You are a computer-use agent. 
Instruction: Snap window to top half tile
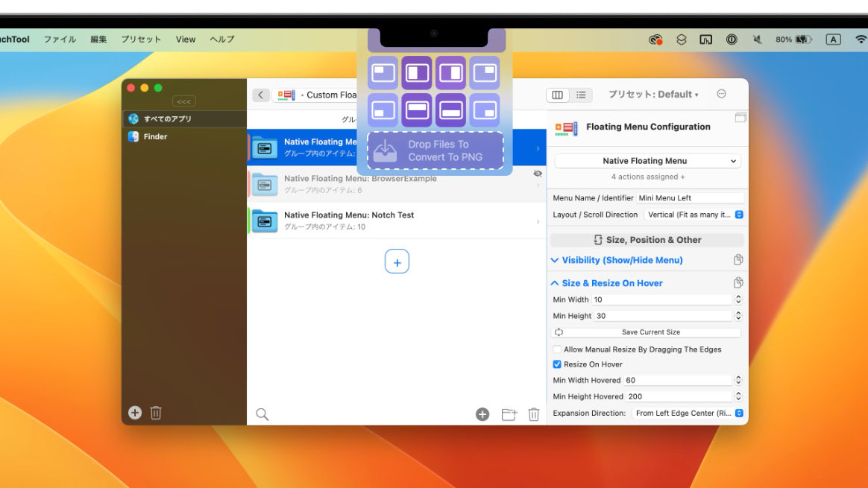[417, 110]
